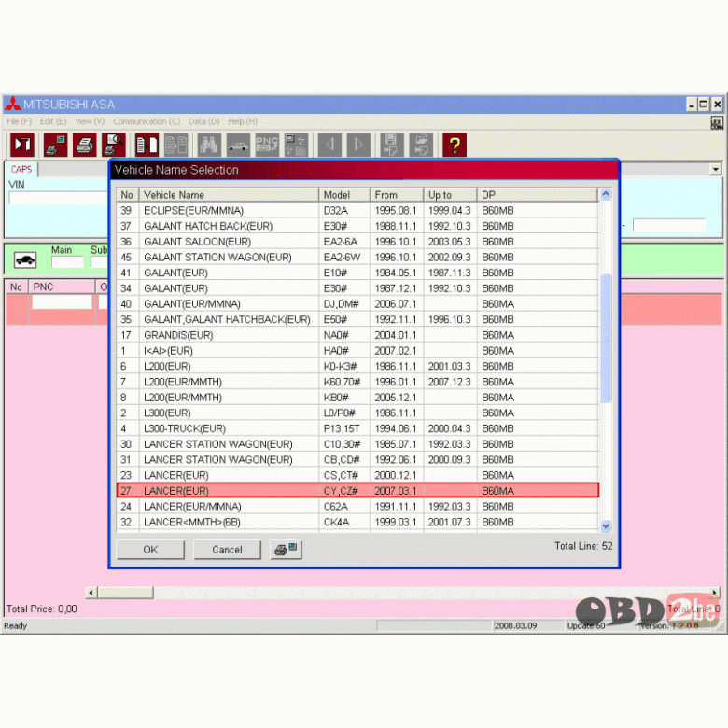Select the ECLIPSE(EUR/MMNA) row
Image resolution: width=728 pixels, height=728 pixels.
pyautogui.click(x=357, y=210)
